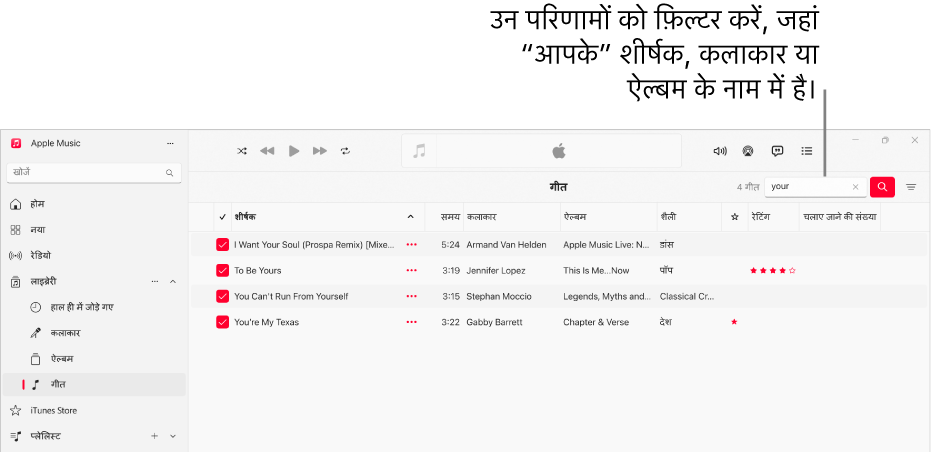This screenshot has height=452, width=934.
Task: Click To Be Yours four-star rating
Action: [x=773, y=270]
